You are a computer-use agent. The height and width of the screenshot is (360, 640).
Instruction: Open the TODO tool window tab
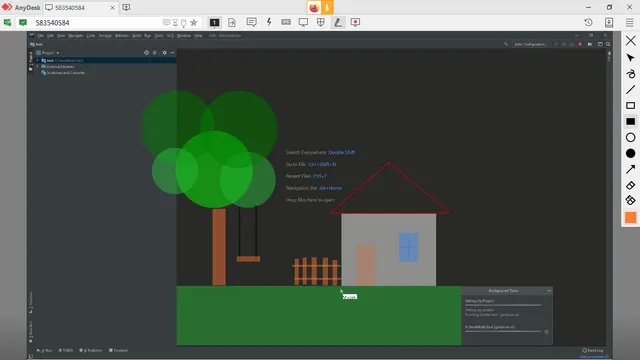pyautogui.click(x=66, y=350)
